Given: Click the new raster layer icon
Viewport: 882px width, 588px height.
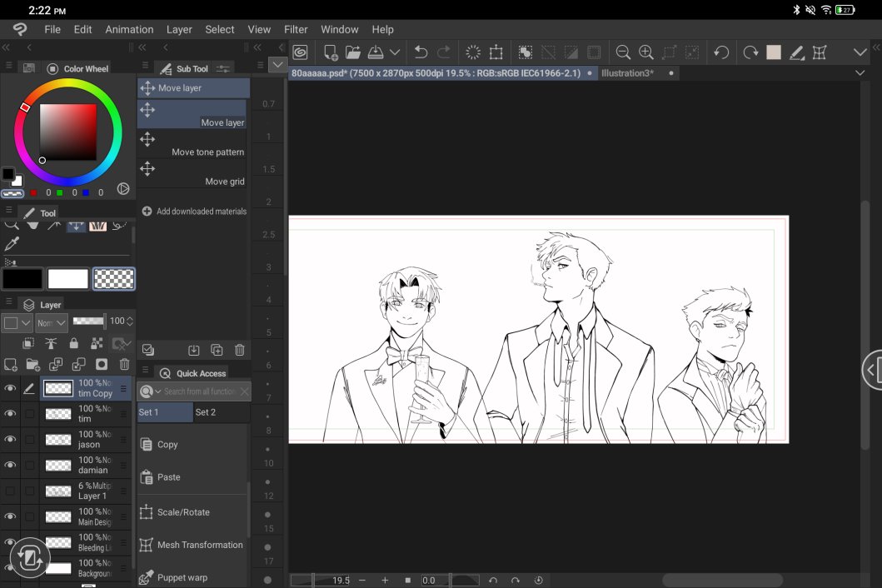Looking at the screenshot, I should click(x=11, y=365).
